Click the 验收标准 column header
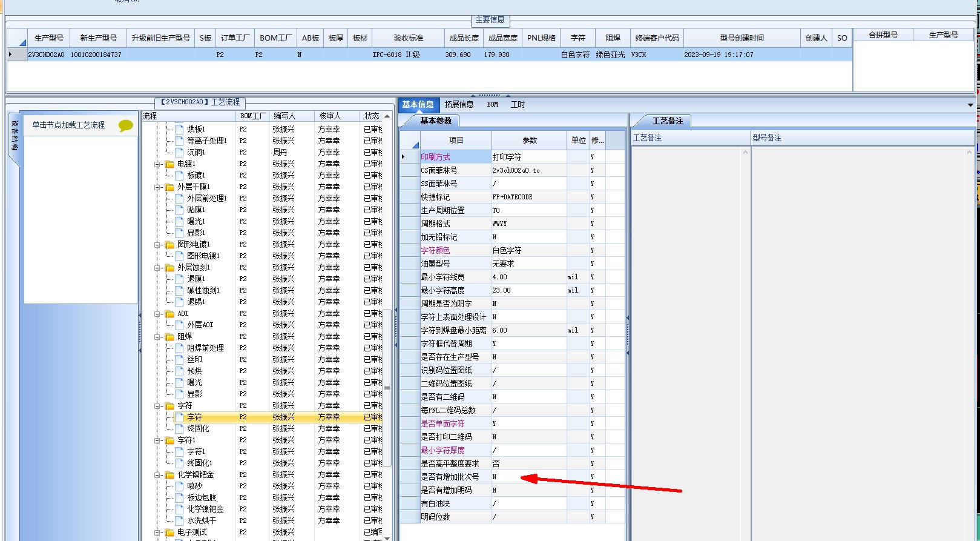This screenshot has height=541, width=980. click(x=408, y=38)
